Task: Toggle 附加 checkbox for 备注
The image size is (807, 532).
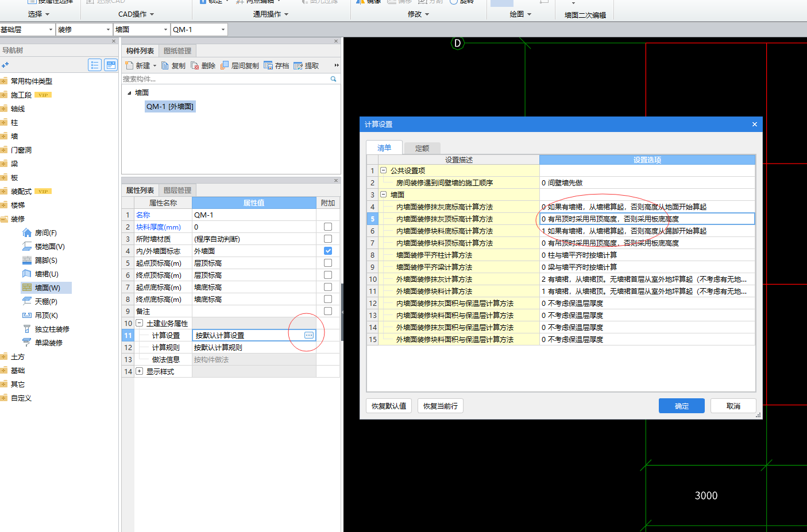Action: (328, 311)
